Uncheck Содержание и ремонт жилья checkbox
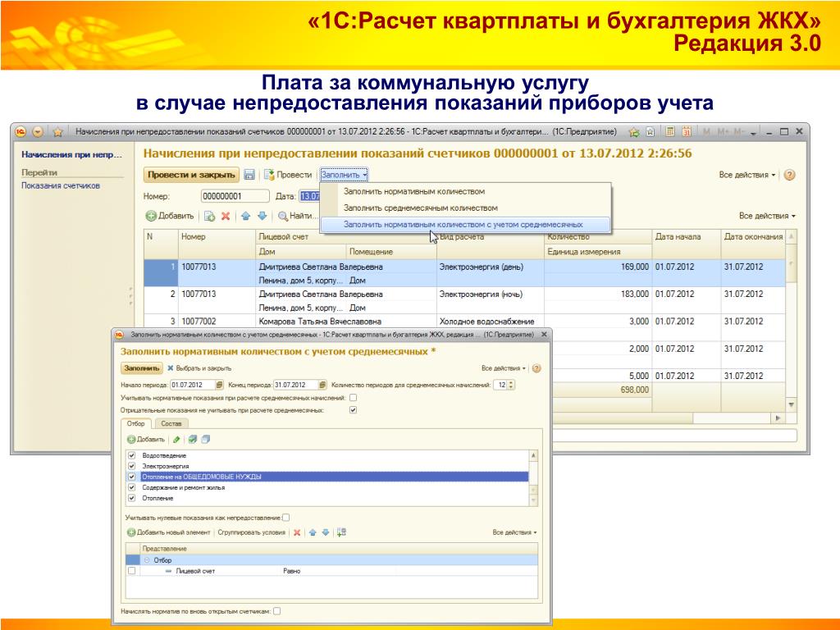This screenshot has width=840, height=630. click(132, 487)
